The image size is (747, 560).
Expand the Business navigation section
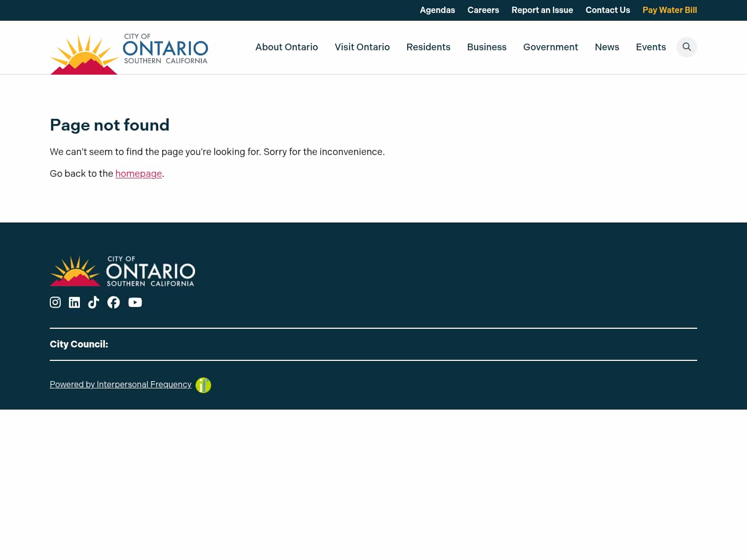487,47
